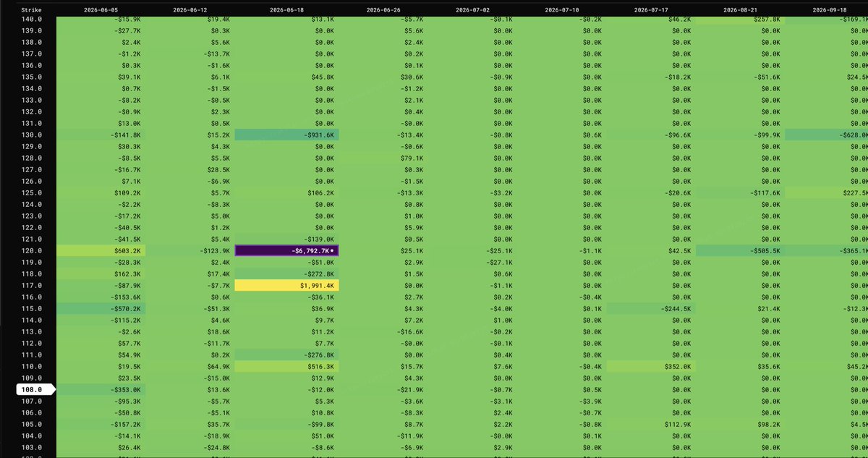Click the $112.9K cell at strike 105.0

[x=652, y=424]
